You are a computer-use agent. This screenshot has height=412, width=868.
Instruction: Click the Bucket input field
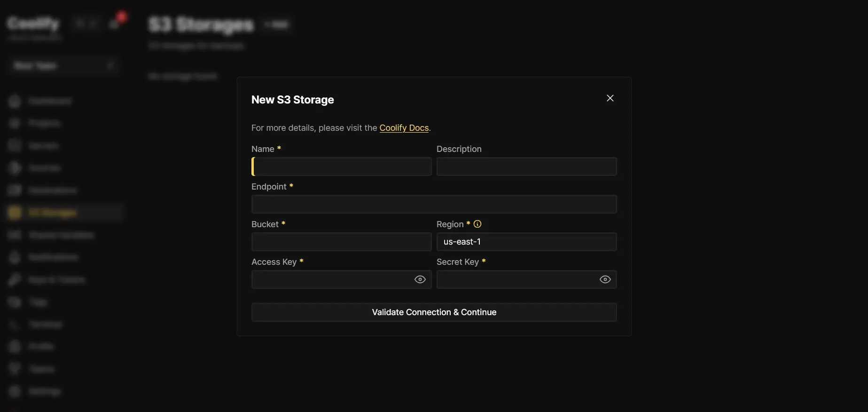[342, 242]
